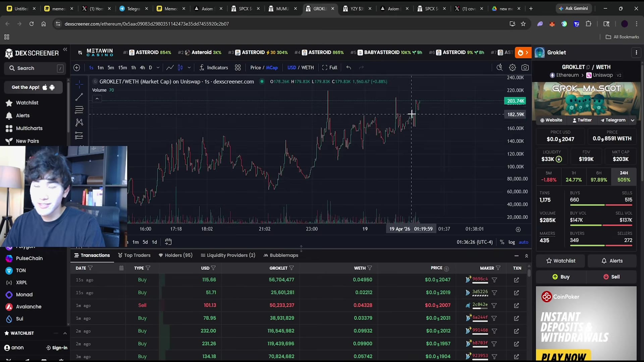Click the undo arrow in chart toolbar
Screen dimensions: 644x362
point(349,68)
